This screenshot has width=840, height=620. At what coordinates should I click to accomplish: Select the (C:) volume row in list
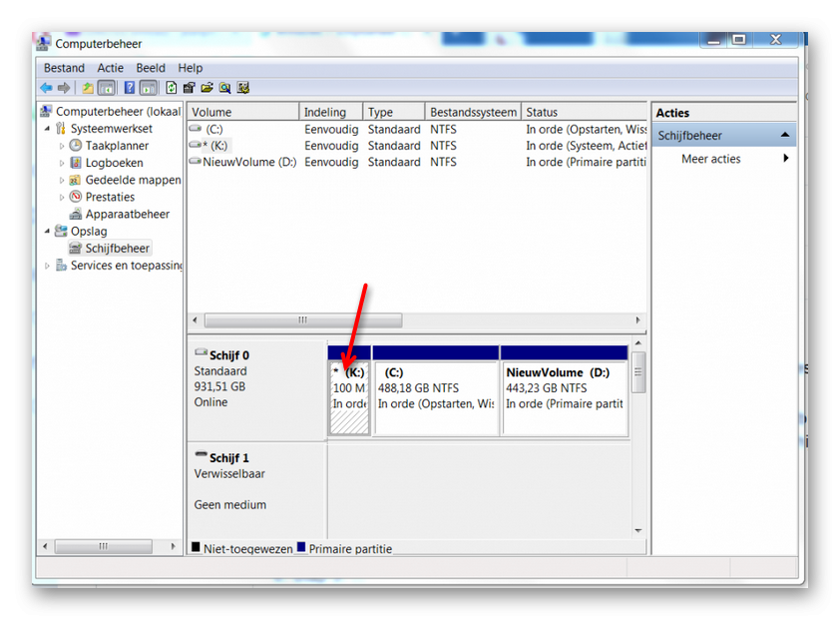click(x=417, y=129)
